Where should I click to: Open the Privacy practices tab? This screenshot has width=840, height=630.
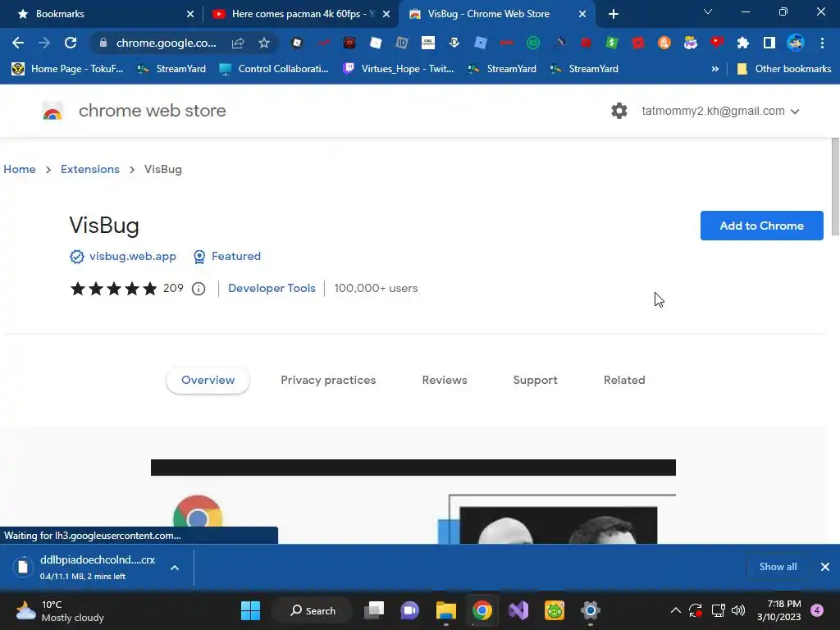328,381
